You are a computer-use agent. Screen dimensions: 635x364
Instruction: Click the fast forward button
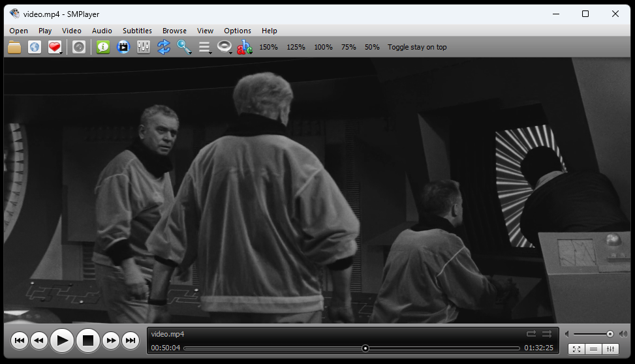coord(111,341)
